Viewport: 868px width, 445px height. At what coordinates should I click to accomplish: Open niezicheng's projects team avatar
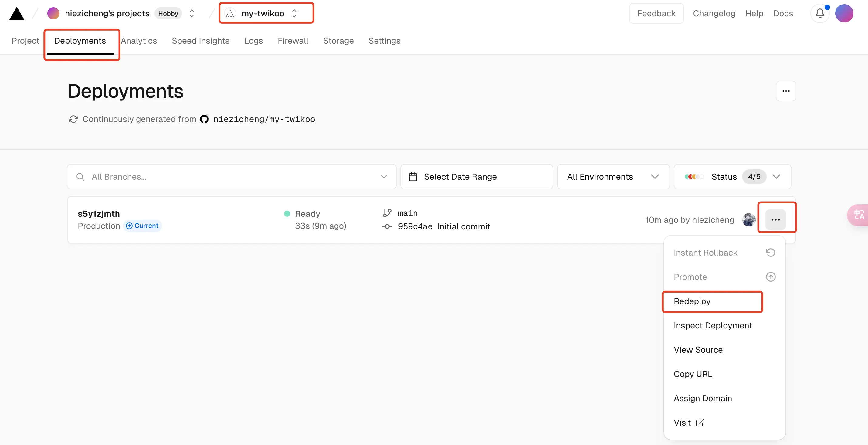[53, 13]
